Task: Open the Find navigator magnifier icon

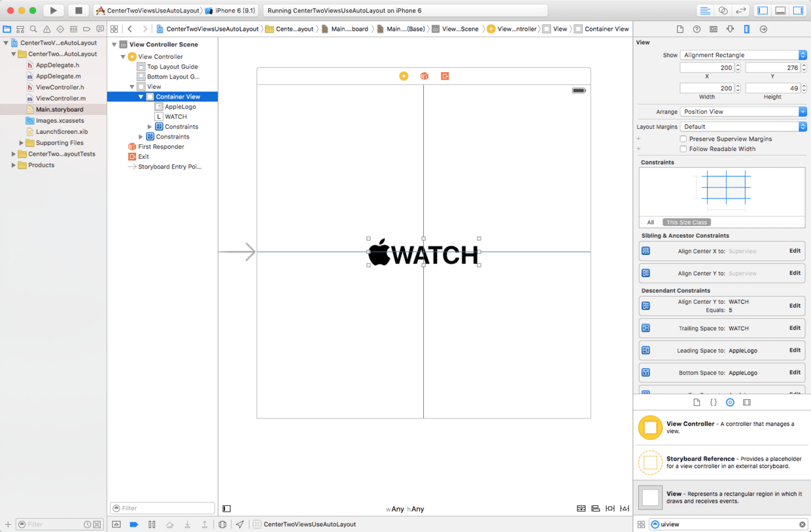Action: [x=33, y=29]
